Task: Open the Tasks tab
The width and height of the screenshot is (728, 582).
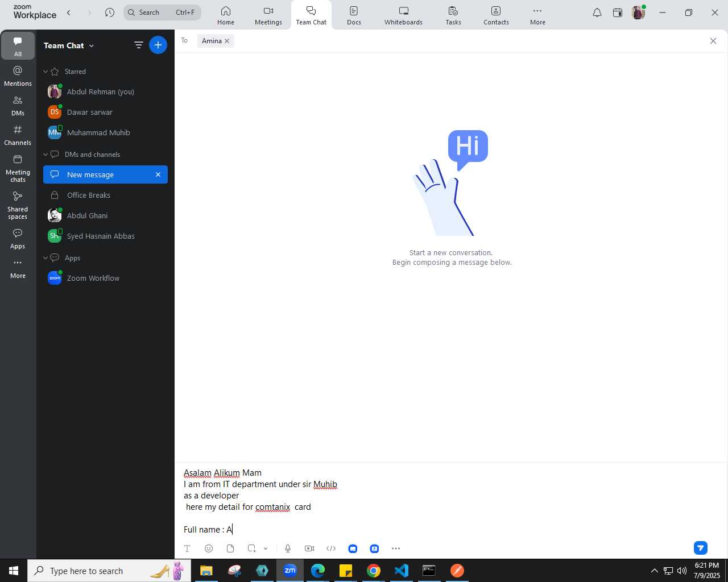Action: (x=453, y=15)
